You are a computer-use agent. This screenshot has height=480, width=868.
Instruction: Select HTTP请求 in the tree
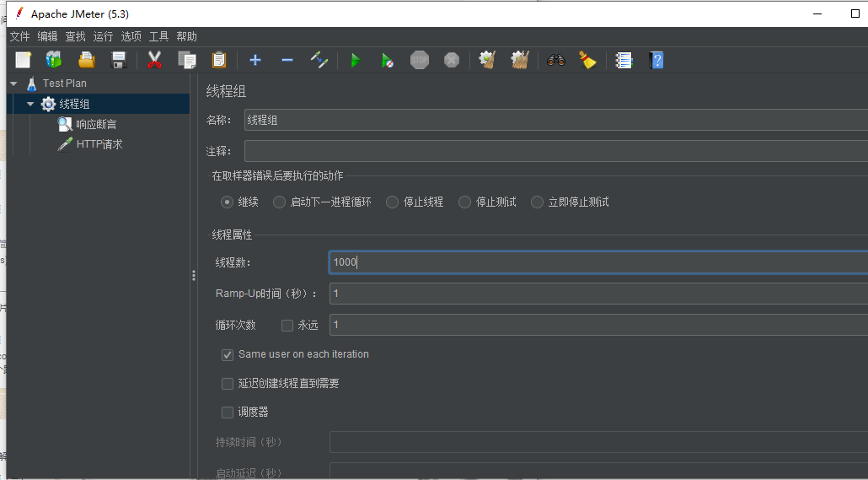coord(99,144)
